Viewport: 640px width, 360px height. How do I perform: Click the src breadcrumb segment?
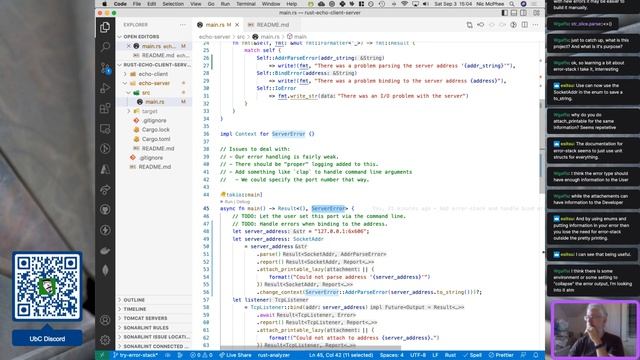[x=241, y=37]
